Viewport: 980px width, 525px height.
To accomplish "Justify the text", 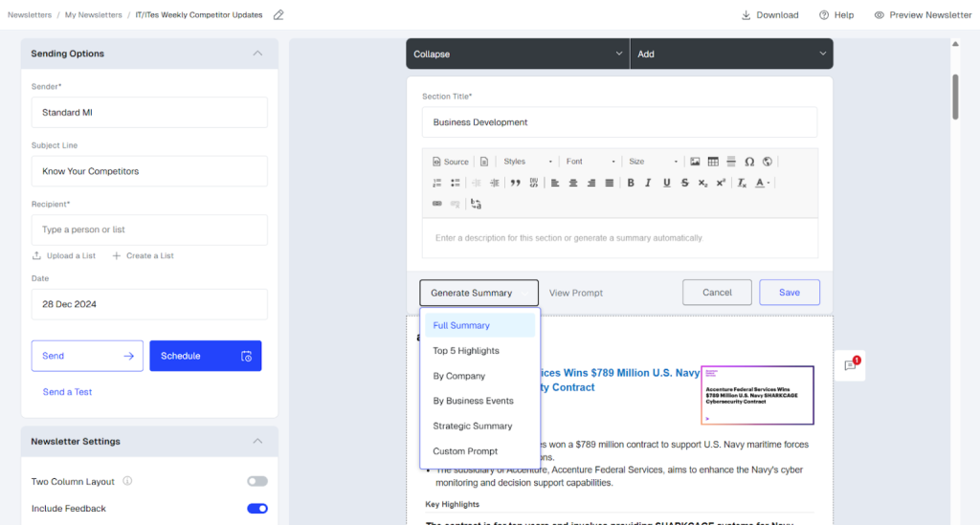I will [x=610, y=183].
